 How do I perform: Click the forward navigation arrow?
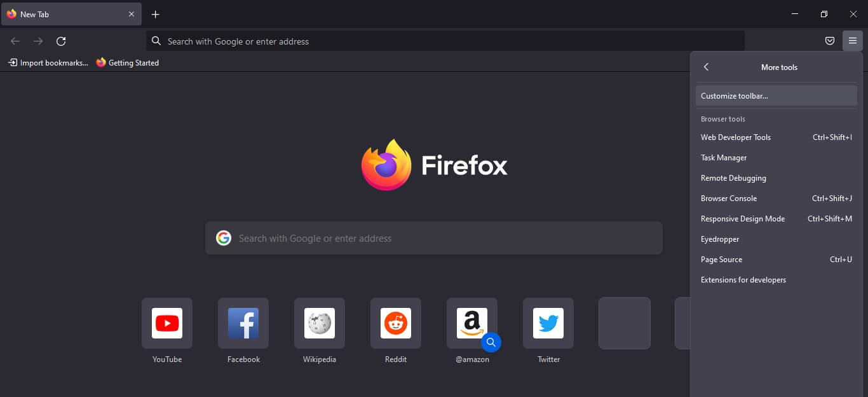point(38,41)
